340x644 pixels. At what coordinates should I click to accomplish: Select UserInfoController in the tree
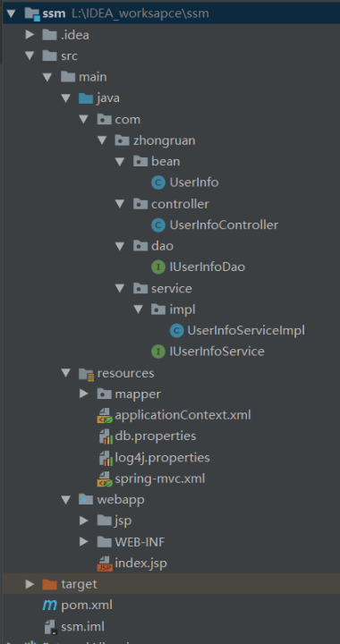224,225
